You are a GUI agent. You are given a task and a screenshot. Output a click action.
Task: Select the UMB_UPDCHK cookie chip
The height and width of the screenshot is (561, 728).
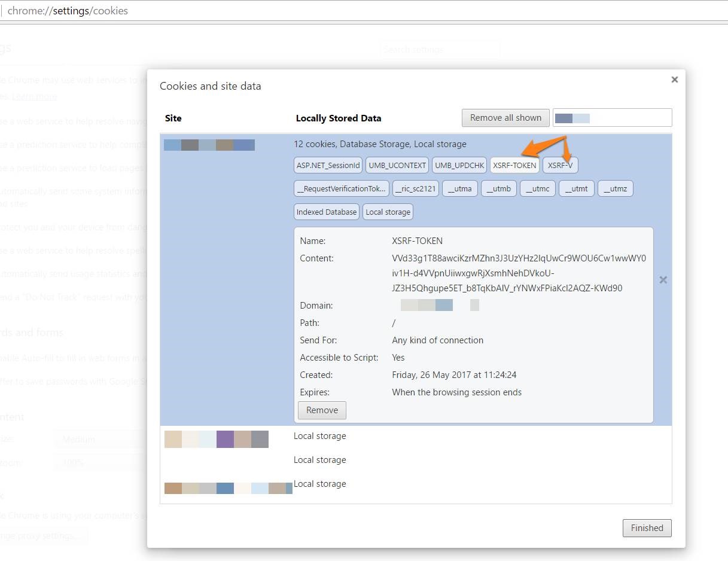[x=459, y=165]
